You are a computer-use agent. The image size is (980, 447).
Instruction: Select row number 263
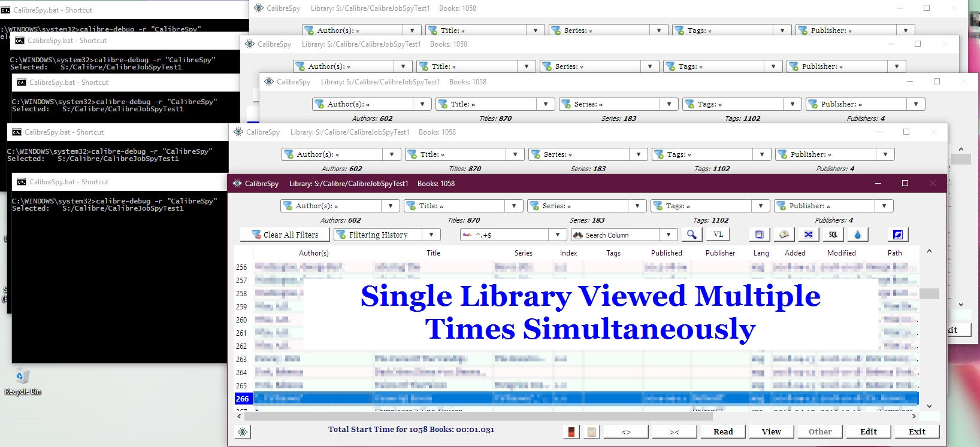tap(241, 360)
